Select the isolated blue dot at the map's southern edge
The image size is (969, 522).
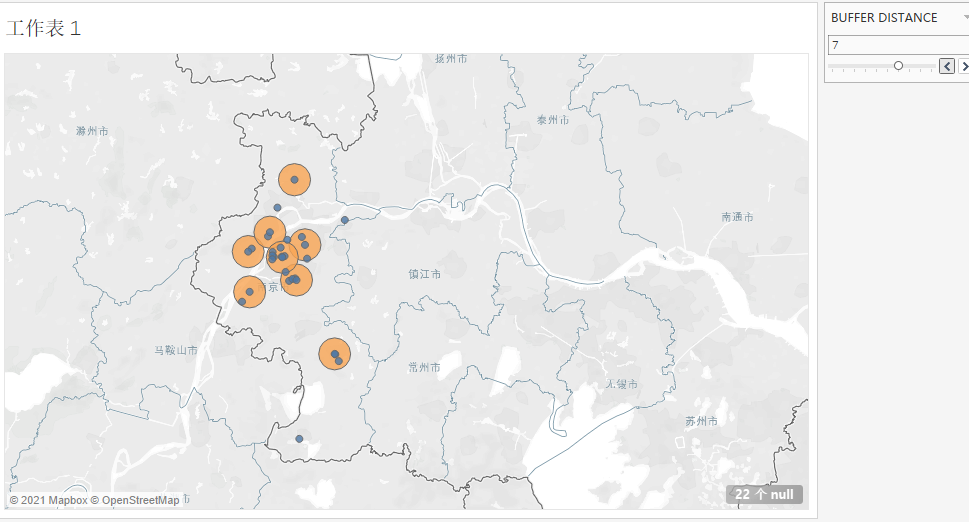(299, 439)
